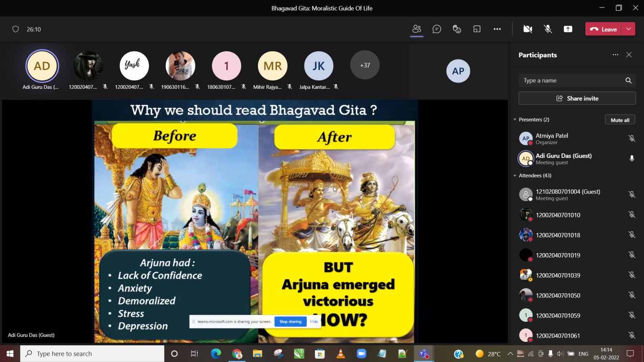Open Cortana circle icon on taskbar
Viewport: 644px width, 362px height.
[174, 354]
